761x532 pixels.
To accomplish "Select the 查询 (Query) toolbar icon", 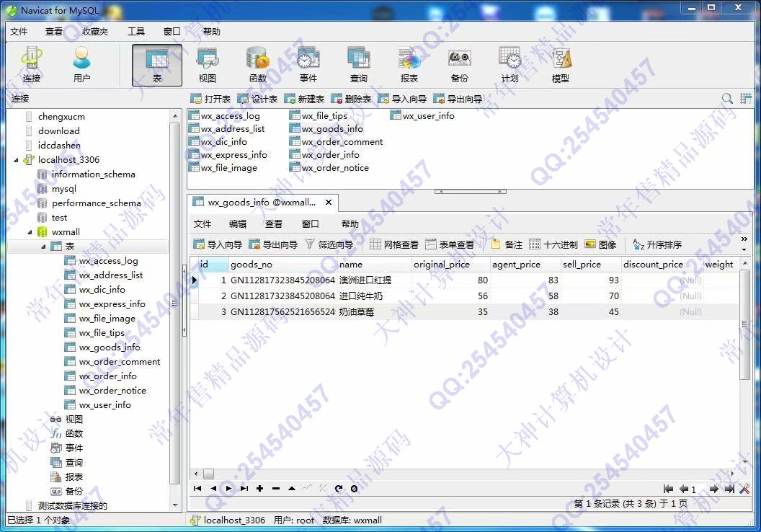I will coord(359,65).
